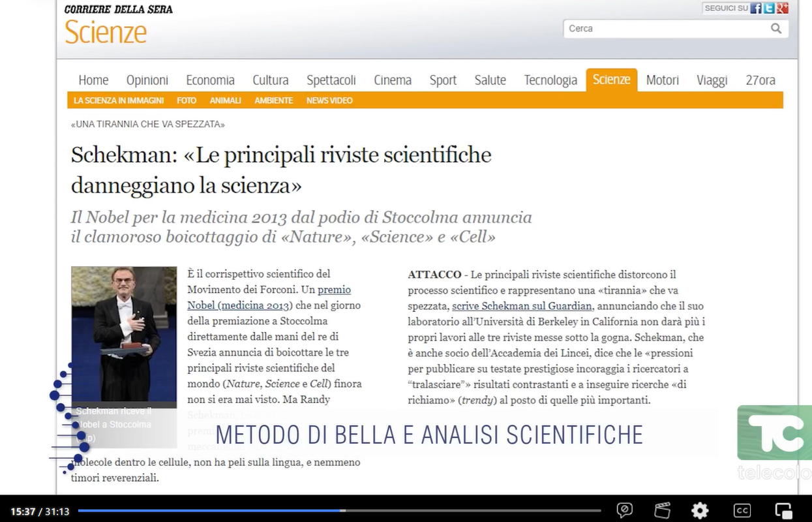Enable picture-in-picture mini player icon
This screenshot has width=812, height=522.
pyautogui.click(x=783, y=510)
